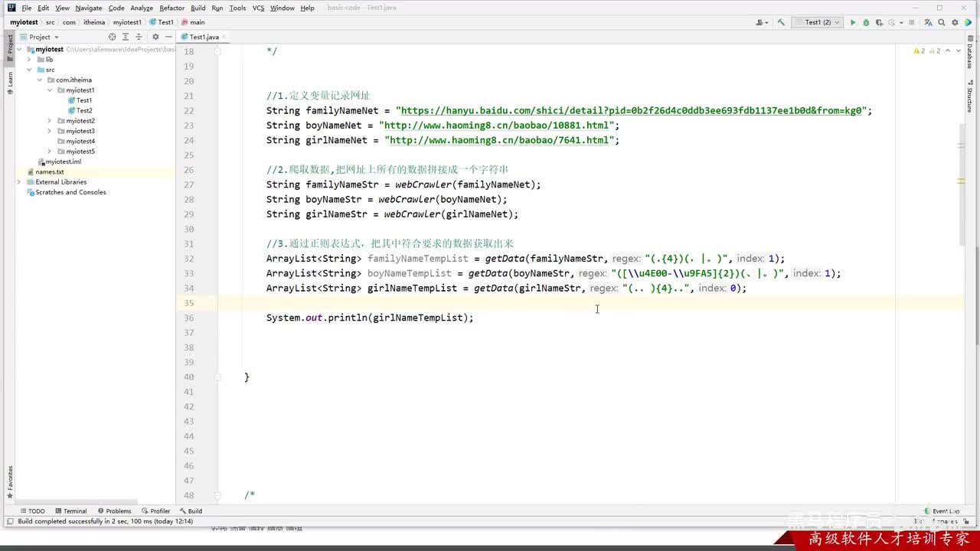Select myiotest4 package in tree
Viewport: 980px width, 551px height.
click(76, 141)
